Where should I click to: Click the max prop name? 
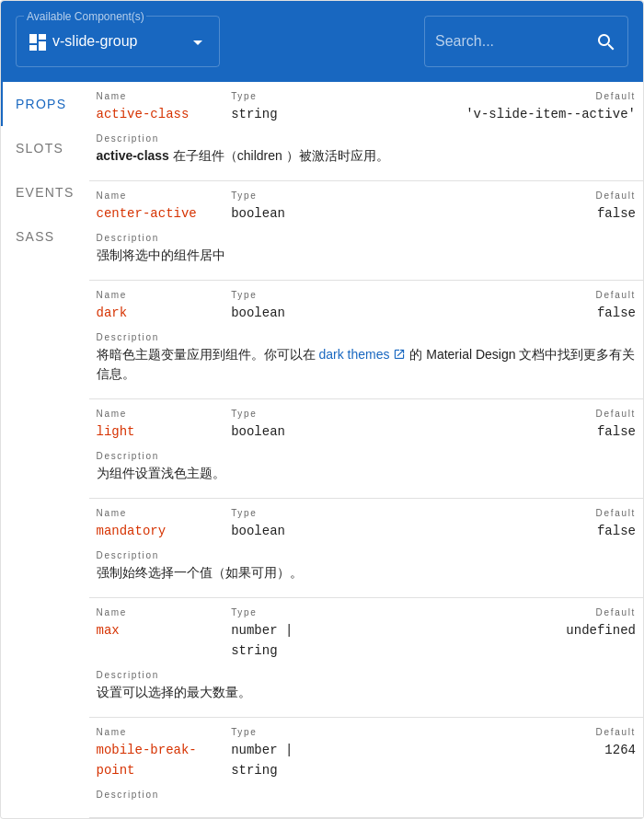click(107, 629)
